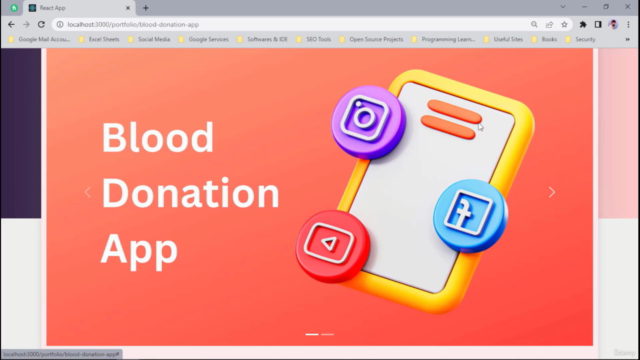Open the Google Services bookmark folder
The width and height of the screenshot is (640, 360).
click(204, 39)
